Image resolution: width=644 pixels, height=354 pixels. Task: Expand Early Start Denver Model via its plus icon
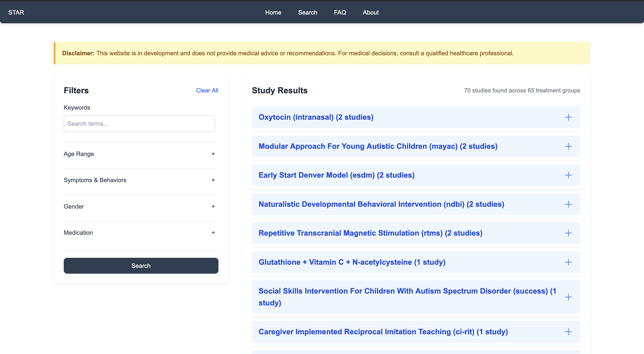click(x=568, y=175)
